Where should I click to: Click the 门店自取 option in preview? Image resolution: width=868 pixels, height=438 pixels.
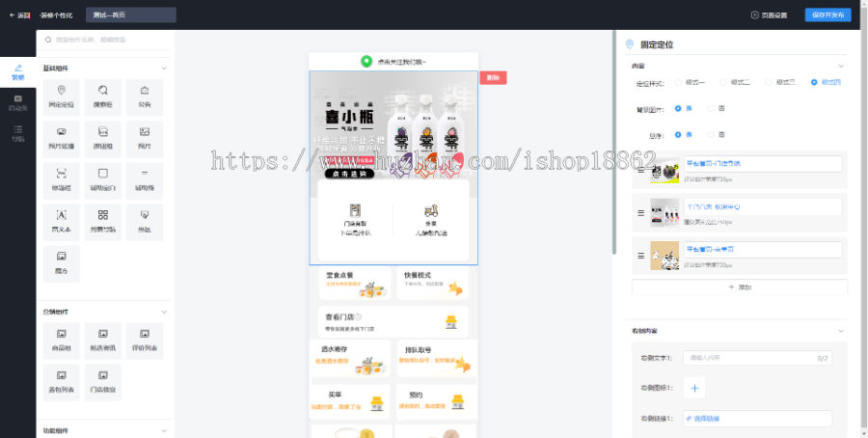(x=355, y=220)
